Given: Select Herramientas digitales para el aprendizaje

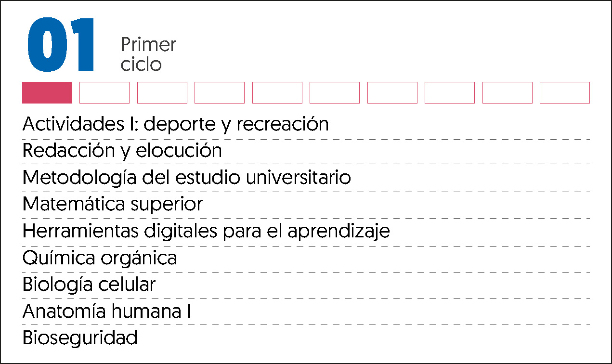Looking at the screenshot, I should pyautogui.click(x=206, y=232).
